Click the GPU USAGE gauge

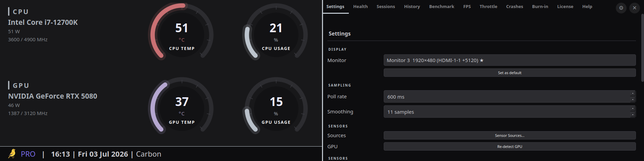point(276,106)
